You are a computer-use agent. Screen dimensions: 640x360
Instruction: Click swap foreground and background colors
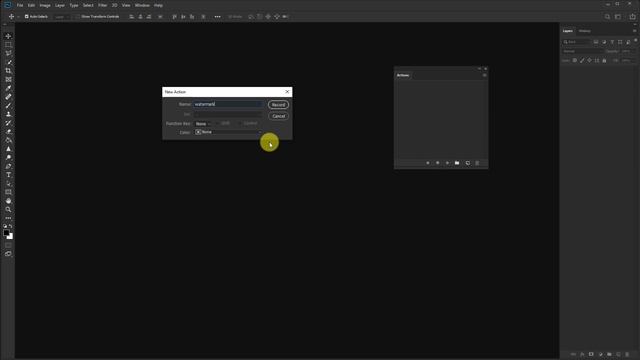coord(11,226)
